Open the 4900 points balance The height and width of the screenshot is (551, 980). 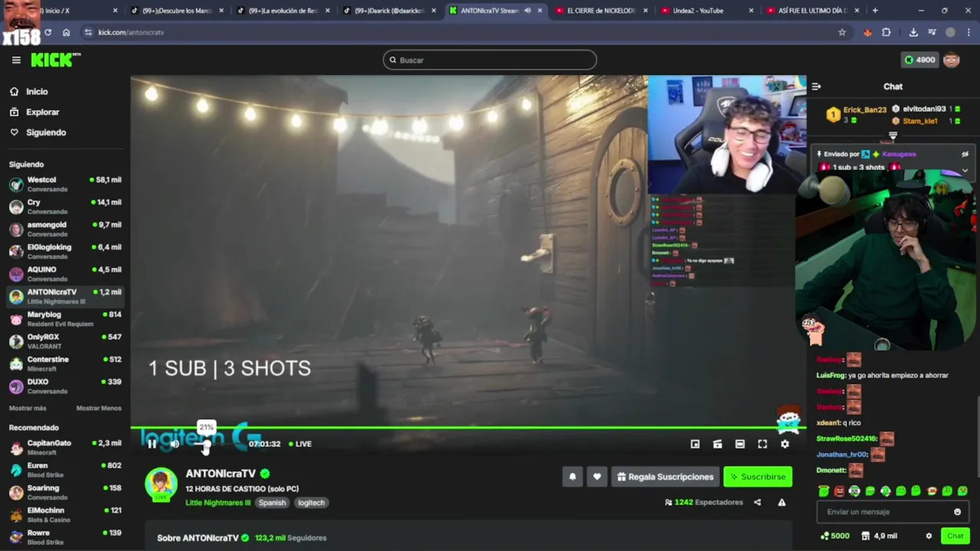click(x=920, y=60)
